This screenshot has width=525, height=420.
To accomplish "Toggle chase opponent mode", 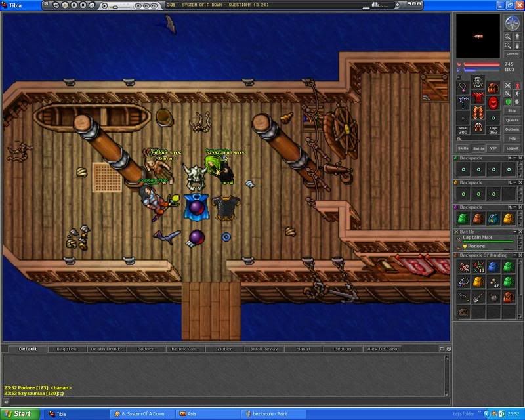I will pos(517,94).
